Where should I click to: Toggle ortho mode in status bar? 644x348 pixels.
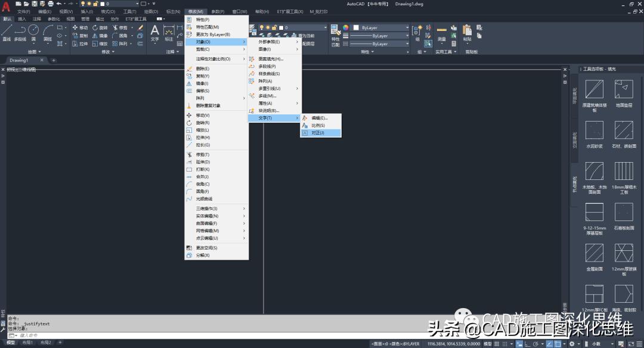click(x=527, y=343)
